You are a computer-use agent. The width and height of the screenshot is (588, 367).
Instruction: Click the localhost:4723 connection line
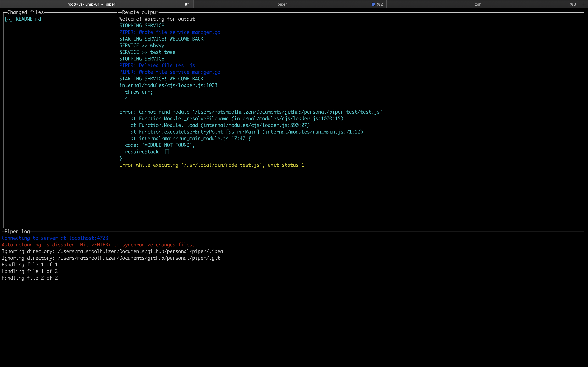(55, 238)
